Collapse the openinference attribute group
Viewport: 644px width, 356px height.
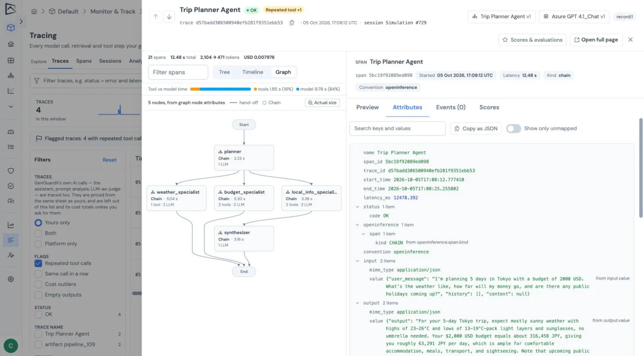(x=358, y=225)
